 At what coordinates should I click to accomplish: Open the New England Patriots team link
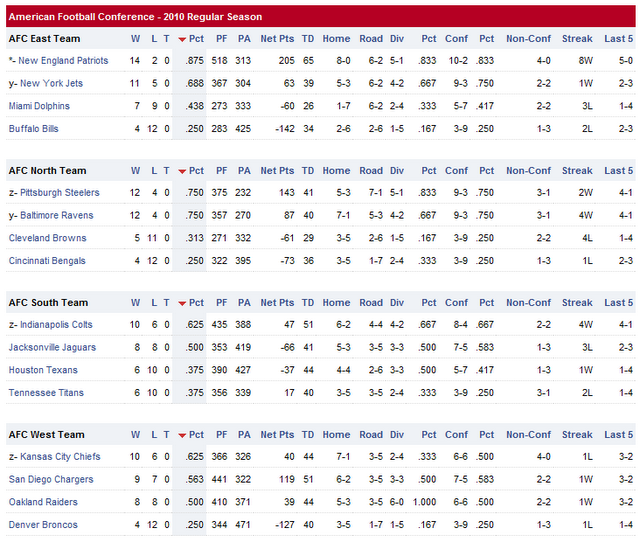64,61
